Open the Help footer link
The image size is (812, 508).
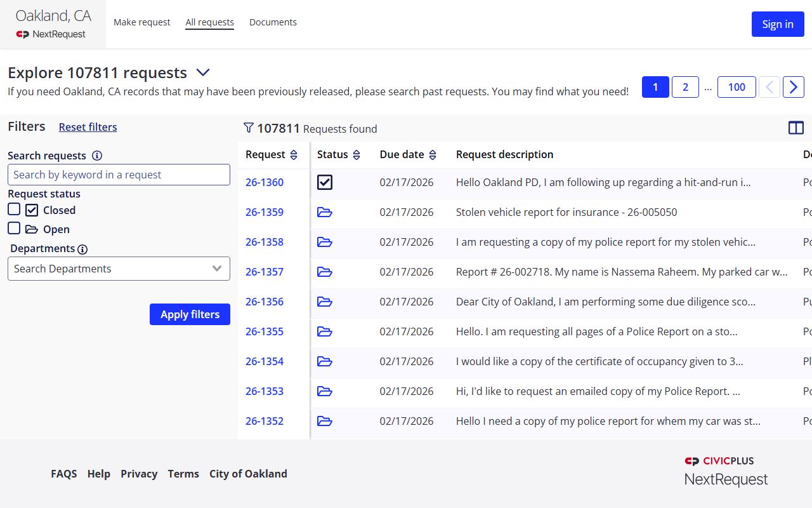tap(99, 474)
